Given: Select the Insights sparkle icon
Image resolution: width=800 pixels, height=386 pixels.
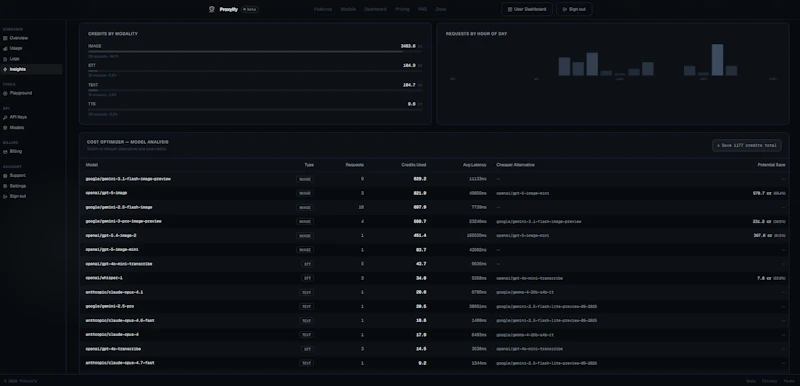Looking at the screenshot, I should (5, 69).
